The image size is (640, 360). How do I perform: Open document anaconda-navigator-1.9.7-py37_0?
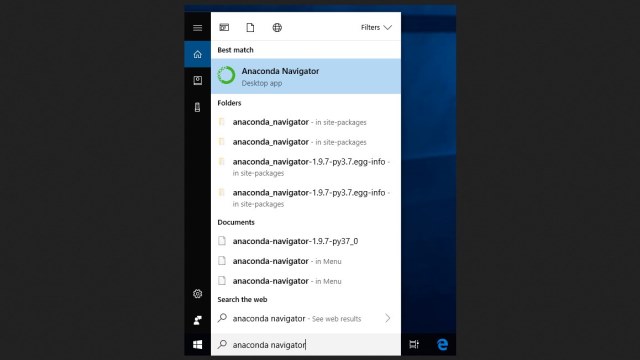pyautogui.click(x=306, y=241)
